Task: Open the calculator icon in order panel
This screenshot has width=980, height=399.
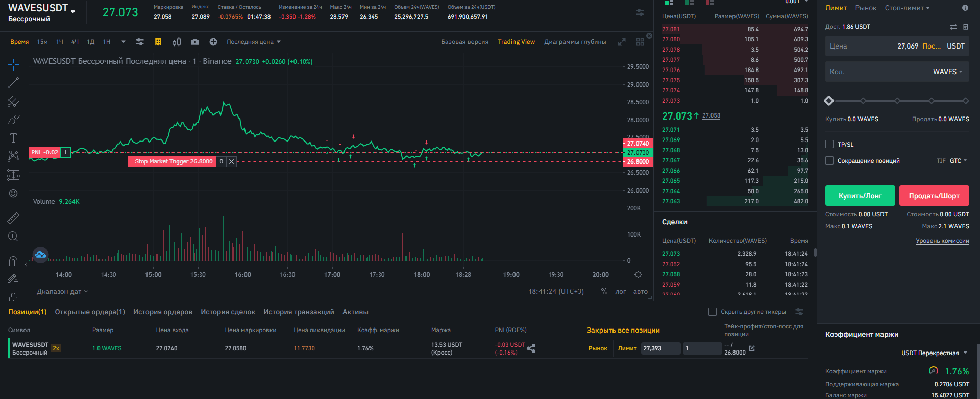Action: tap(965, 27)
